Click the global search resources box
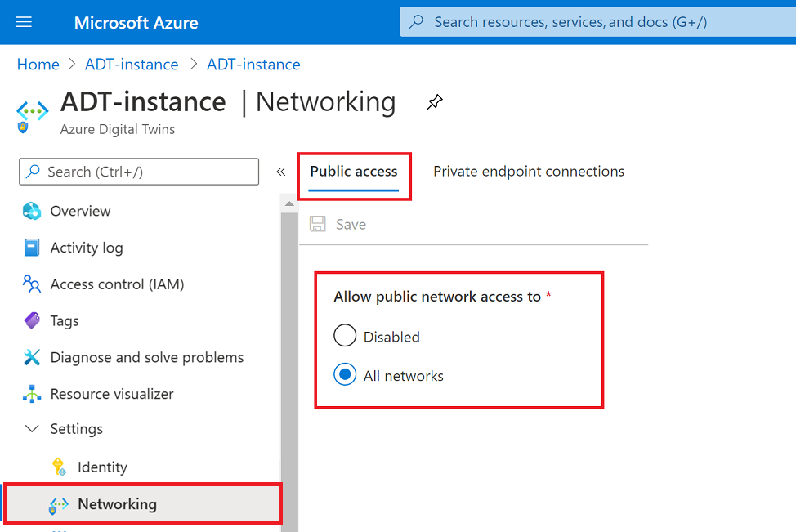 click(x=597, y=22)
